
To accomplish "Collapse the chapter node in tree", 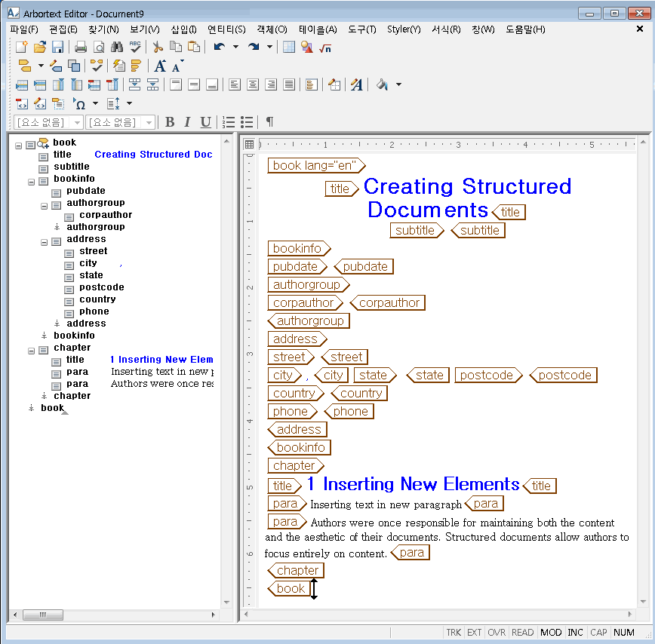I will [32, 351].
